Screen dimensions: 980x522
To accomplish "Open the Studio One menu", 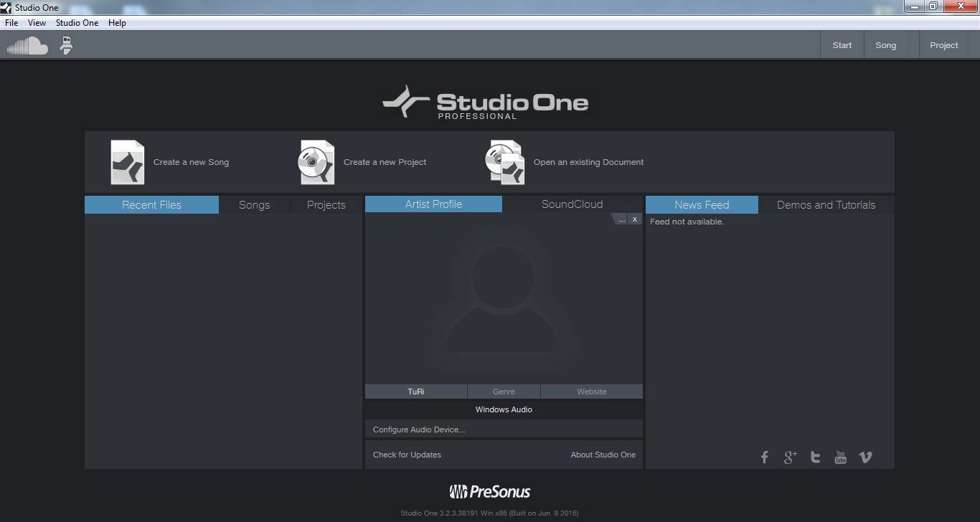I will point(77,23).
